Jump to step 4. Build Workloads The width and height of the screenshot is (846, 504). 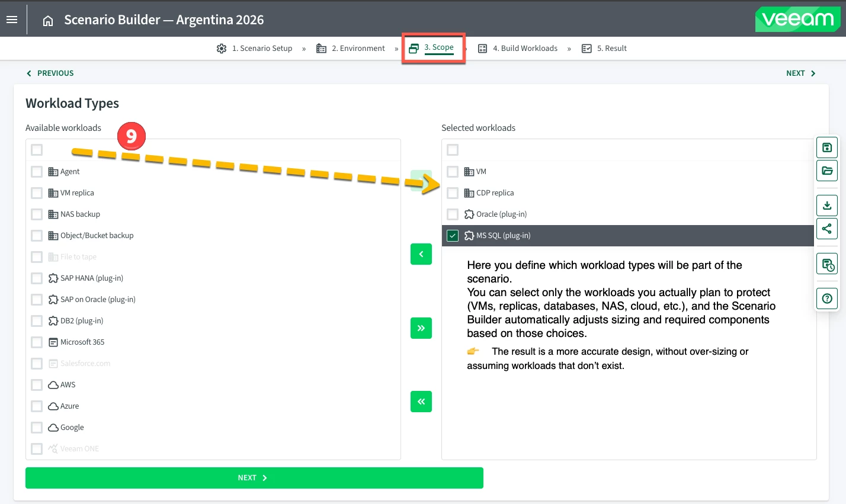click(518, 49)
